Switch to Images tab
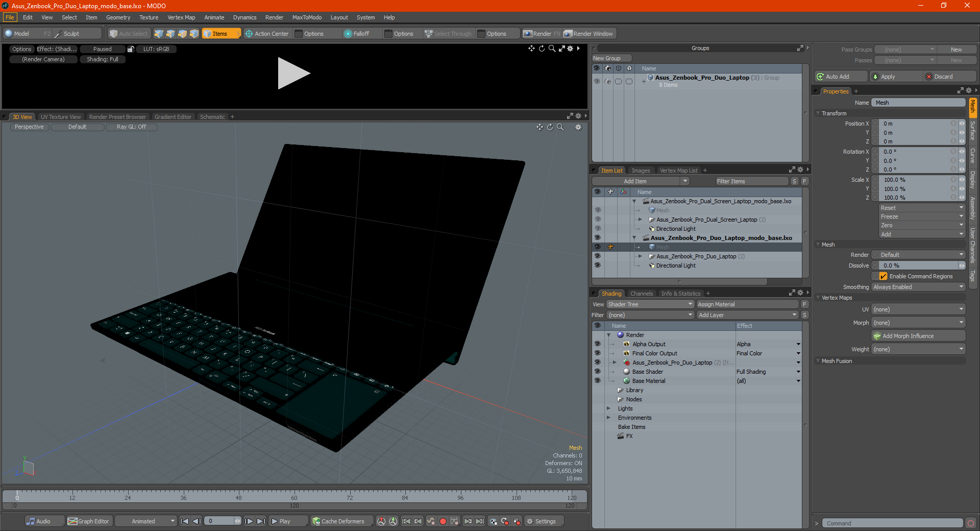The height and width of the screenshot is (531, 980). coord(641,171)
